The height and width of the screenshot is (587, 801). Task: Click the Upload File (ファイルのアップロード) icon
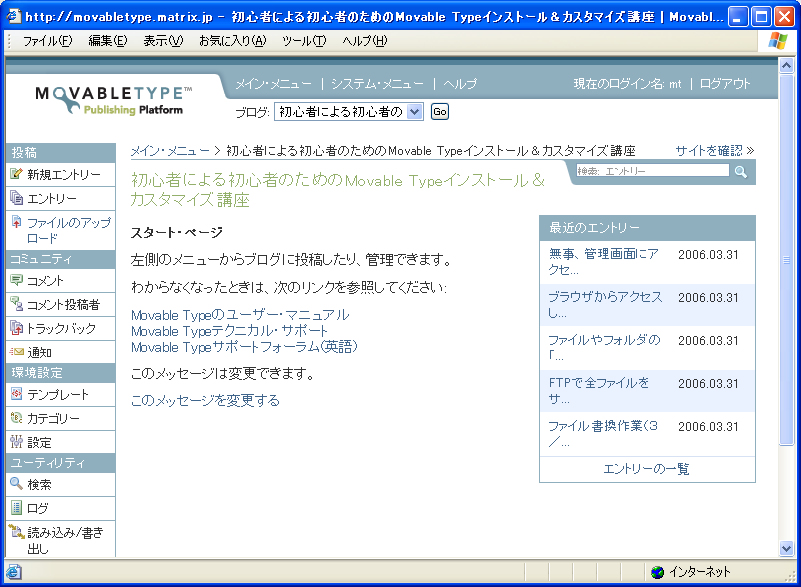pyautogui.click(x=16, y=222)
